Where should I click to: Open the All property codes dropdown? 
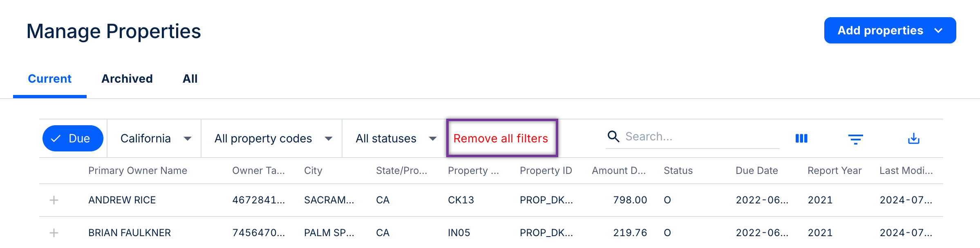[x=273, y=138]
